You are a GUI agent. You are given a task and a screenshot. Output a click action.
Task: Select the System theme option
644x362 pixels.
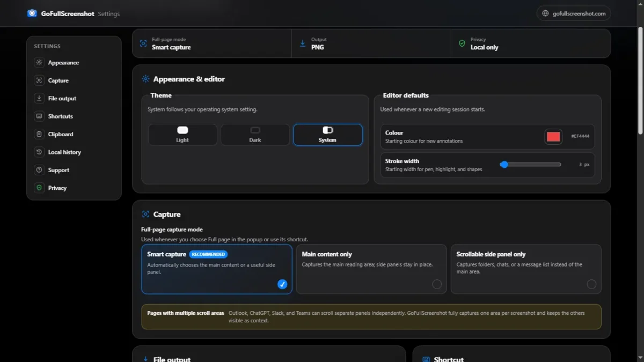pos(328,135)
